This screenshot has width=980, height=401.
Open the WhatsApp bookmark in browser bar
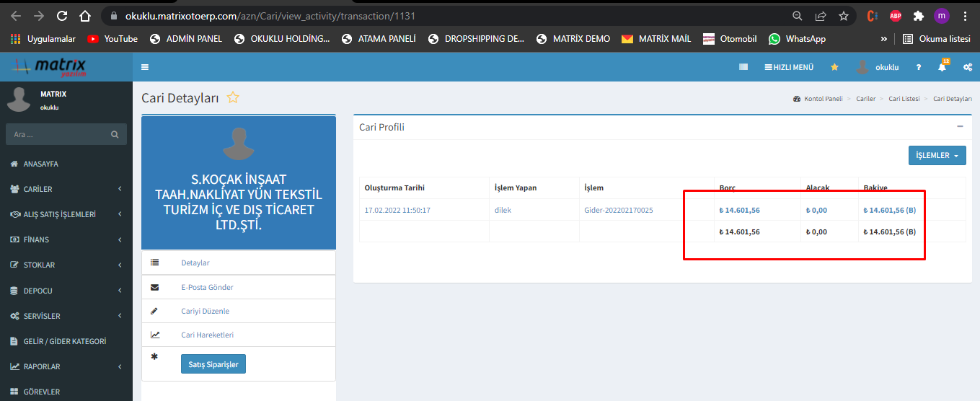[x=798, y=39]
